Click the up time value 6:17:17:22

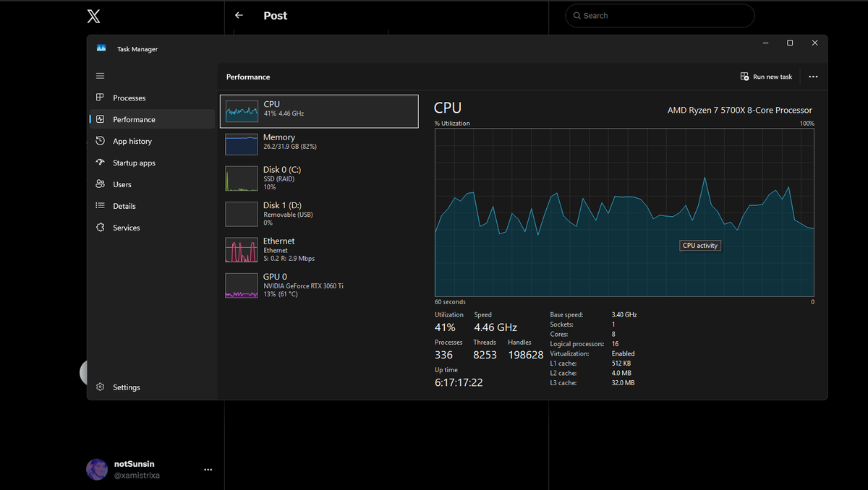point(459,382)
